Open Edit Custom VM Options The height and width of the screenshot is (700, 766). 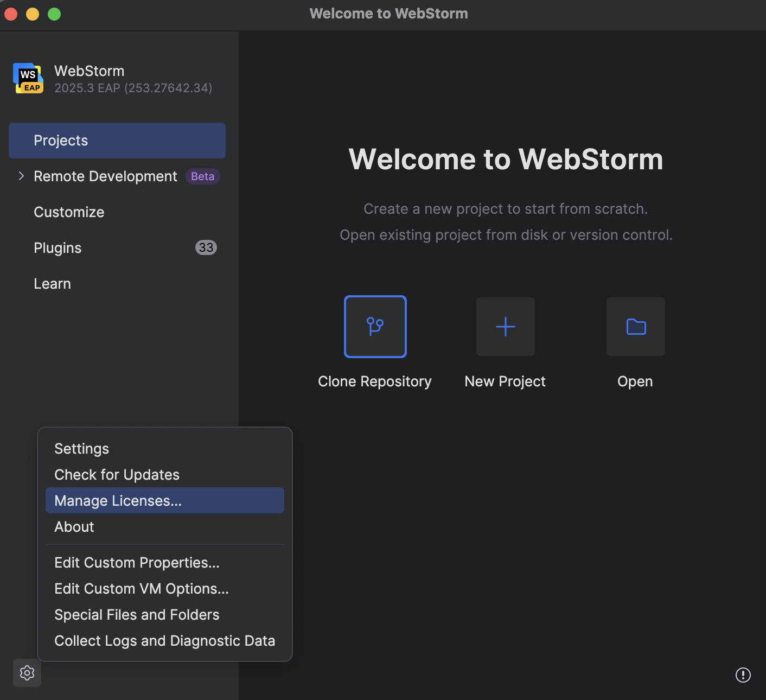click(141, 588)
